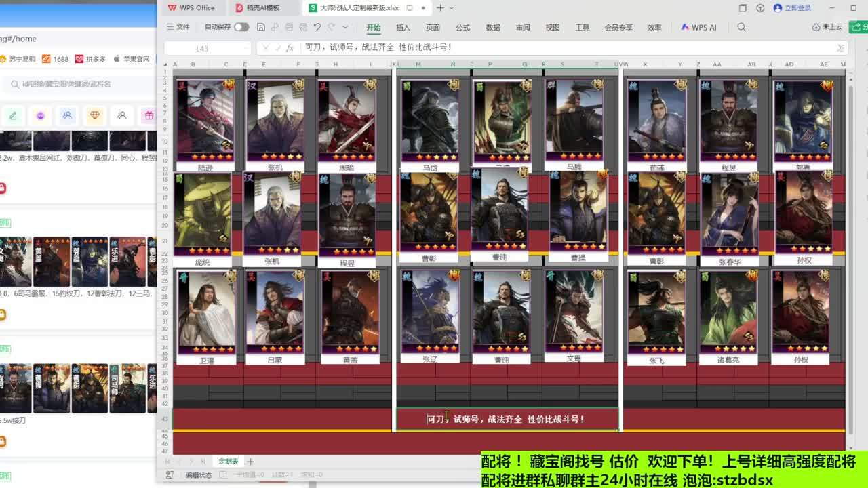Click the window restore icon left of 立即登录
Screen dimensions: 868x488
point(743,8)
